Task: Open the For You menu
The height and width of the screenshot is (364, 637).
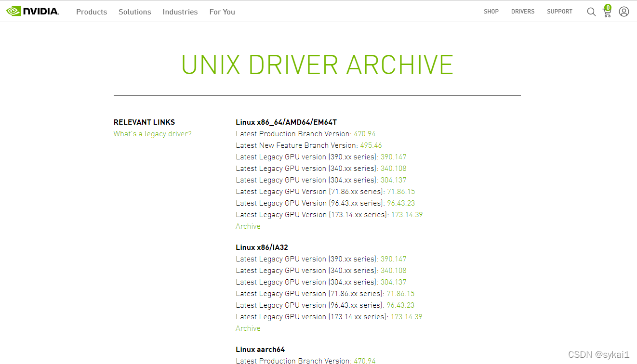Action: pyautogui.click(x=222, y=12)
